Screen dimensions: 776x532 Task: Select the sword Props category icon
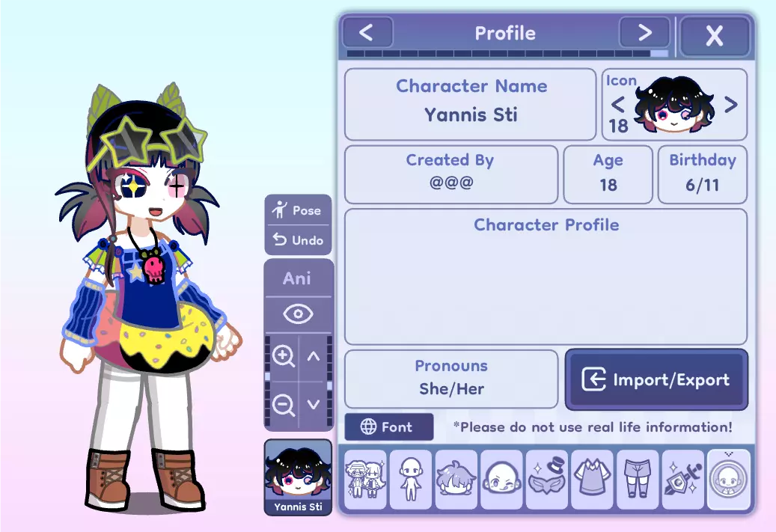pyautogui.click(x=683, y=479)
